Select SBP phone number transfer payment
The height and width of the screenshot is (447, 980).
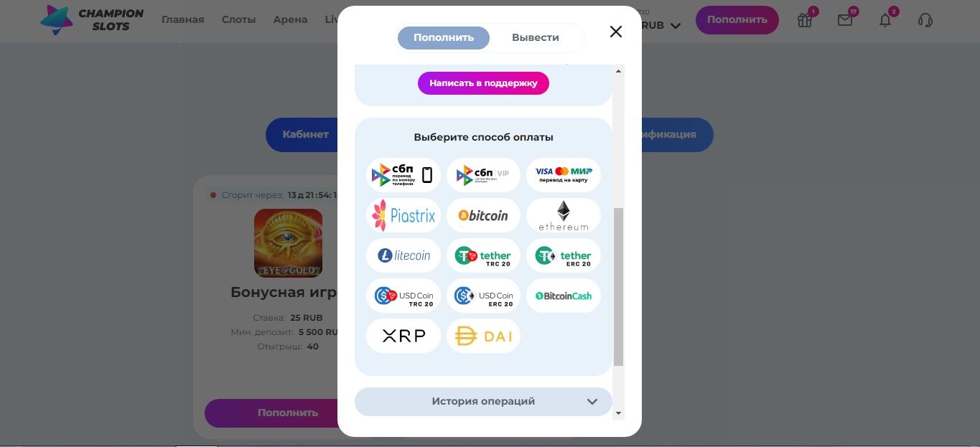click(403, 175)
